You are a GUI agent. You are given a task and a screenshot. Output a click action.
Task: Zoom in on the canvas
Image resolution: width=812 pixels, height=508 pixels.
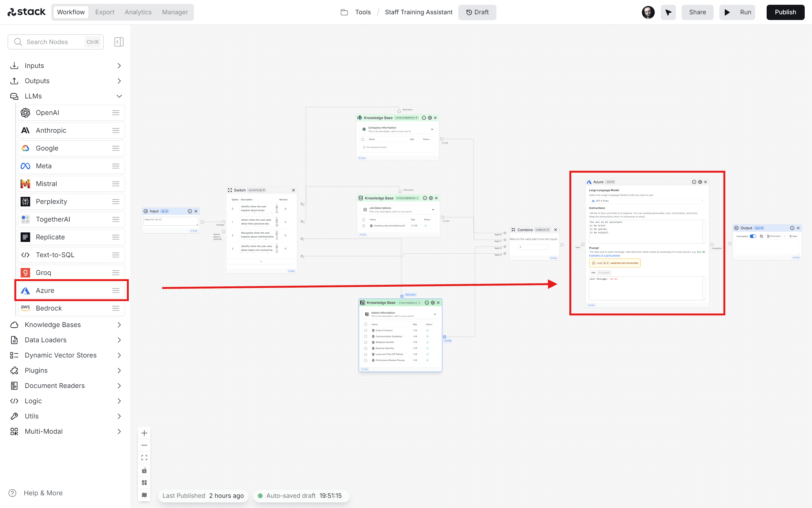[x=144, y=433]
